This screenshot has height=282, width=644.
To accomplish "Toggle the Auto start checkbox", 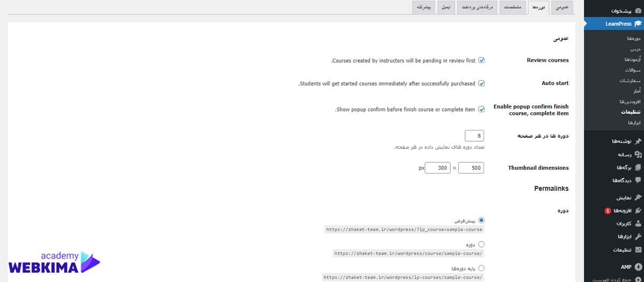I will 481,83.
